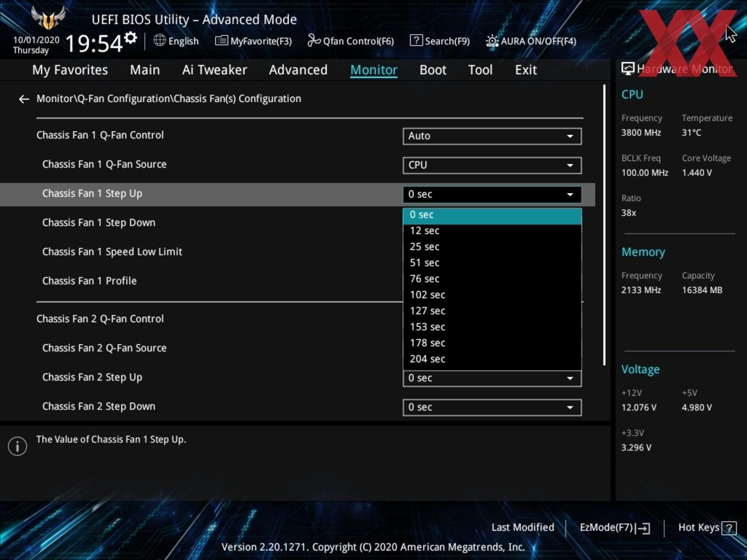The image size is (747, 560).
Task: Select the Monitor tab
Action: pyautogui.click(x=374, y=70)
